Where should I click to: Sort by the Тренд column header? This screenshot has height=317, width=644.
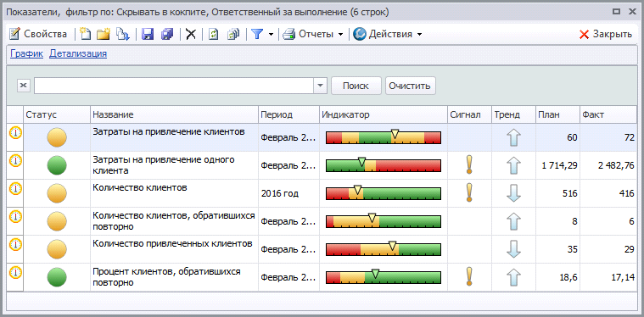tap(513, 114)
